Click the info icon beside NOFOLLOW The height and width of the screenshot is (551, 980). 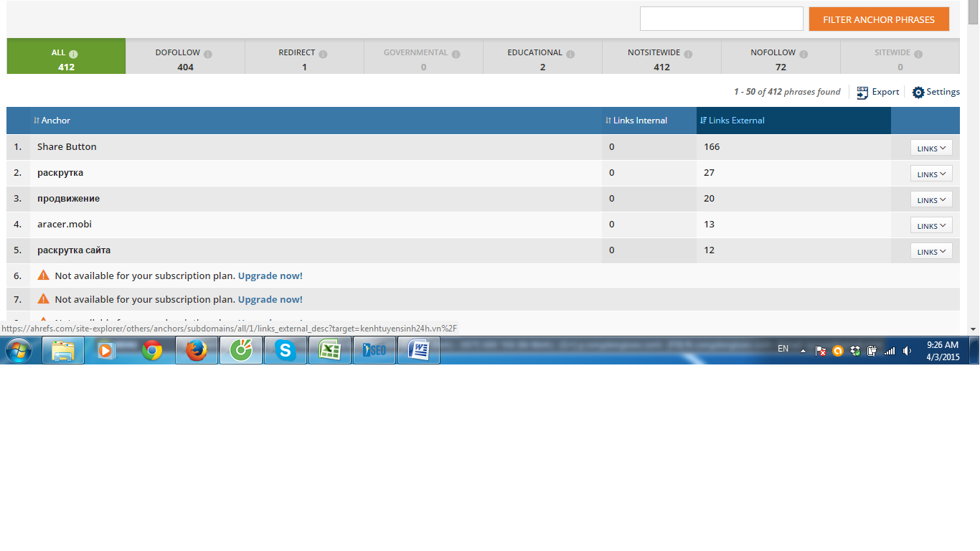point(804,54)
